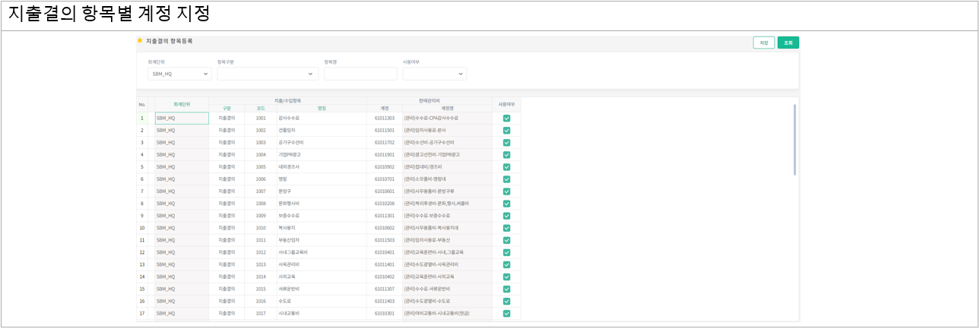Screen dimensions: 980x329
Task: Click the 구분 column header
Action: point(227,108)
